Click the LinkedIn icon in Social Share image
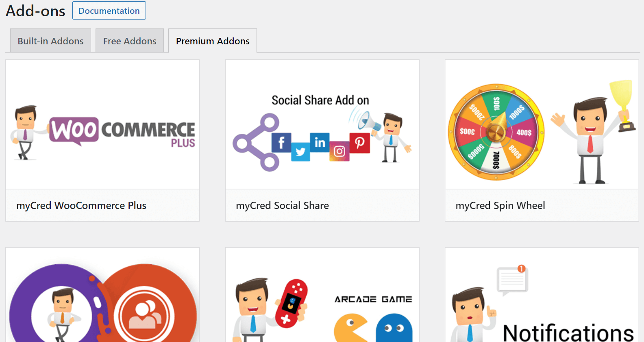Screen dimensions: 644x342 (320, 142)
